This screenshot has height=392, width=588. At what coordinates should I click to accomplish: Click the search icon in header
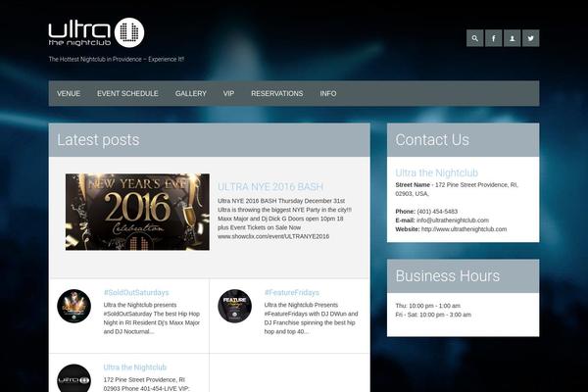474,38
